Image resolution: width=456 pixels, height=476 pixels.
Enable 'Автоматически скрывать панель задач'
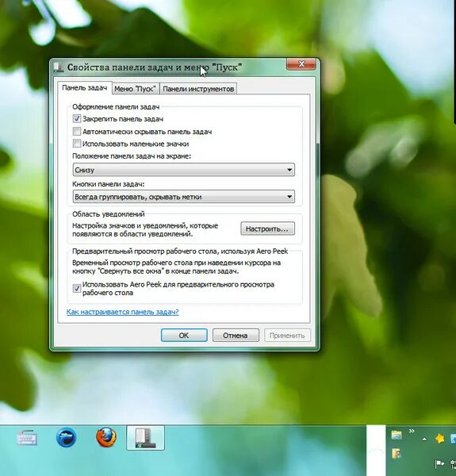pyautogui.click(x=77, y=132)
